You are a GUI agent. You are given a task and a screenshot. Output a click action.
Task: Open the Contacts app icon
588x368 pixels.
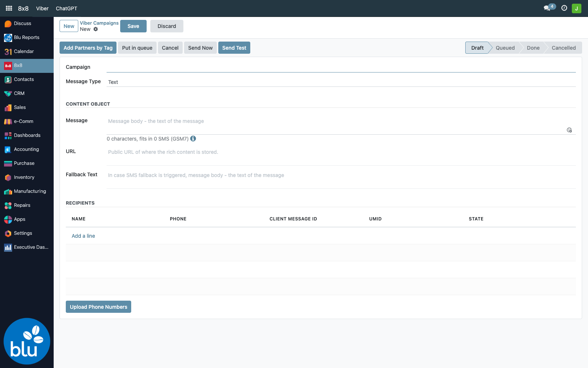[8, 79]
